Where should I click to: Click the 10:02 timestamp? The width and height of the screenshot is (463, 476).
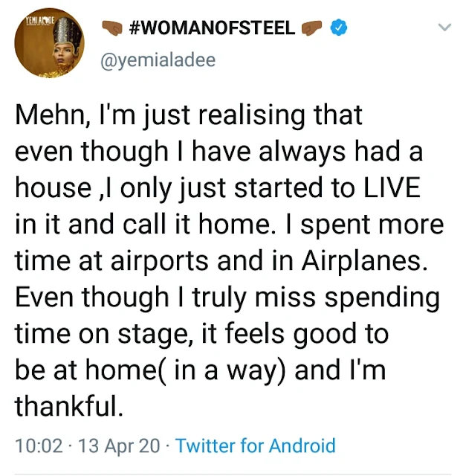[x=39, y=446]
